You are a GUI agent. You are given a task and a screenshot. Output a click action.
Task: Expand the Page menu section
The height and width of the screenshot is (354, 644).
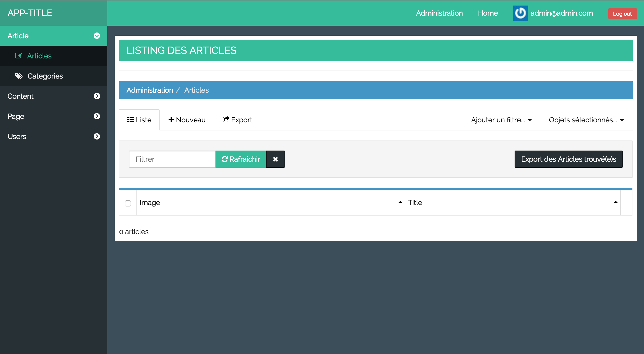54,116
